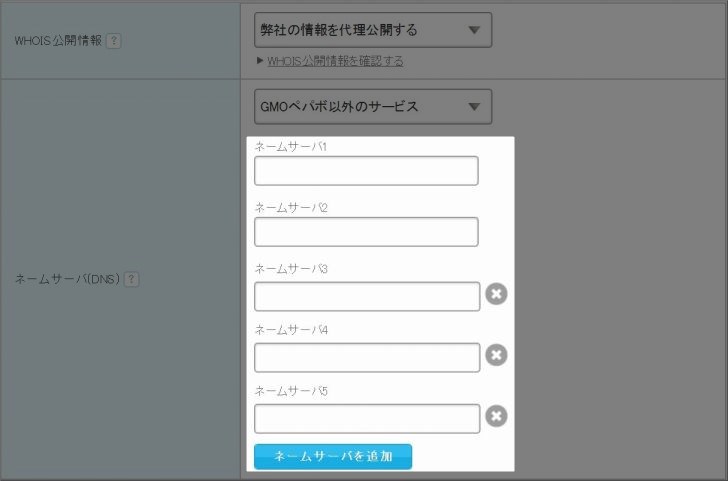Click the ネームサーバ1 label text

pyautogui.click(x=291, y=147)
